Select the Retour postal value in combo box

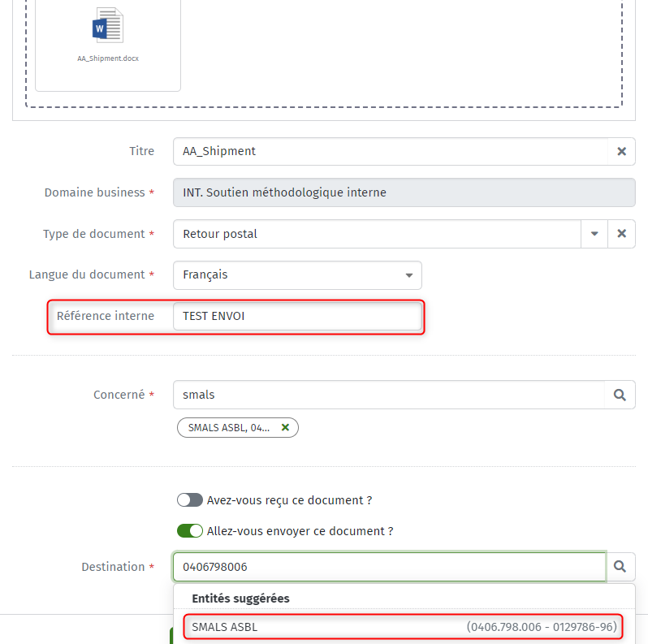[x=220, y=234]
